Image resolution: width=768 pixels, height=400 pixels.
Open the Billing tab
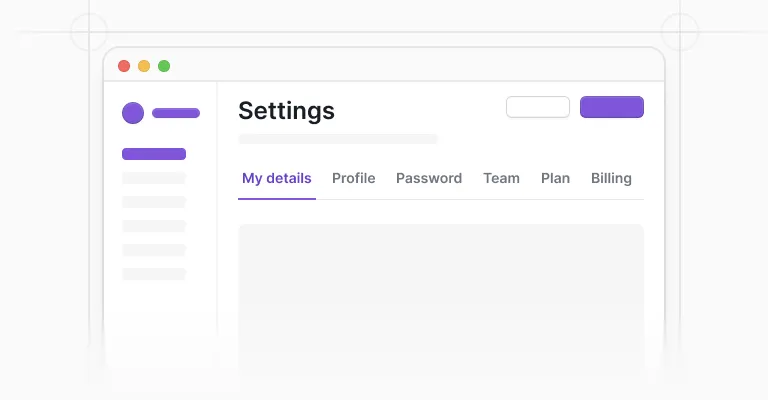[x=611, y=178]
